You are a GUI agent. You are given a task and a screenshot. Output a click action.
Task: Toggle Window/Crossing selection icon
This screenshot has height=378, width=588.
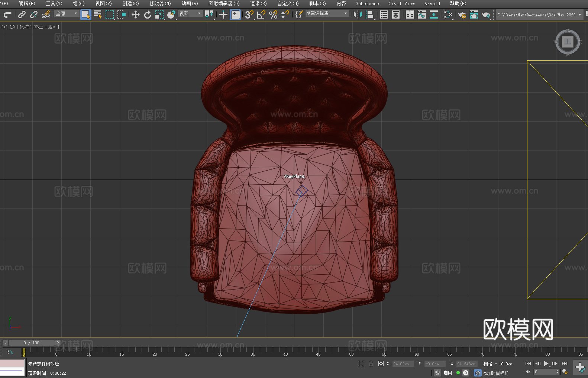tap(121, 14)
